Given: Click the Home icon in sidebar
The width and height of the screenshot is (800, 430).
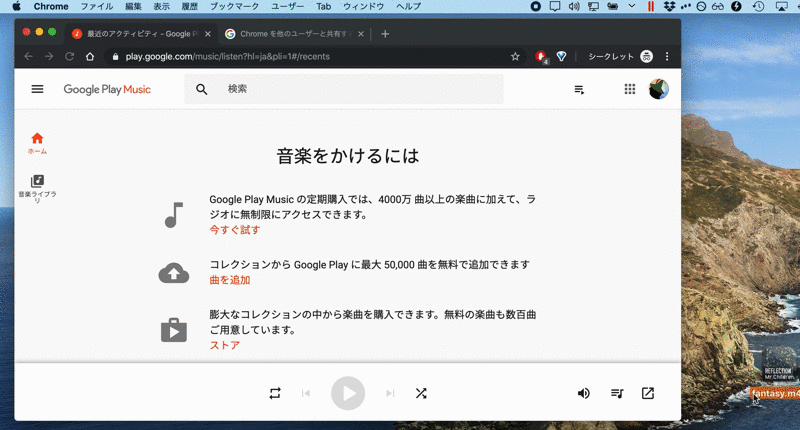Looking at the screenshot, I should [37, 139].
